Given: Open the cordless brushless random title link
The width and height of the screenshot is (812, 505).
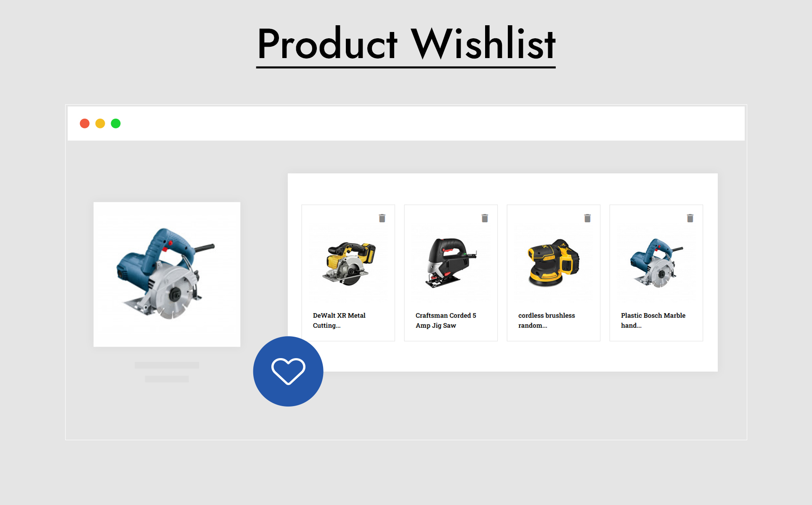Looking at the screenshot, I should (x=547, y=320).
